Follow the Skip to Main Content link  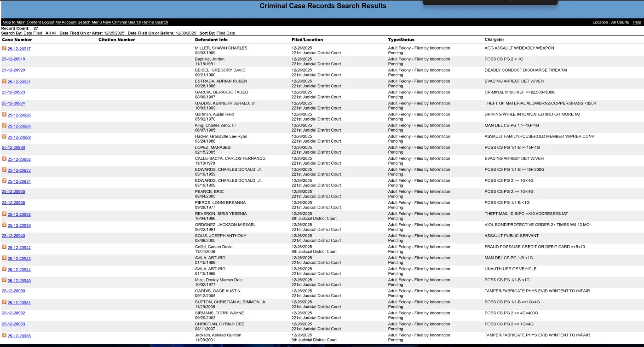pyautogui.click(x=22, y=22)
